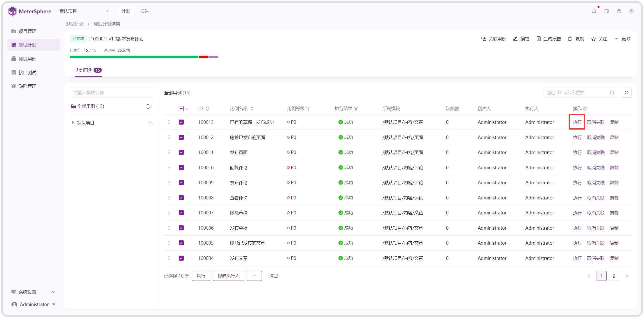Click the drag handle of row 100013

(x=169, y=122)
